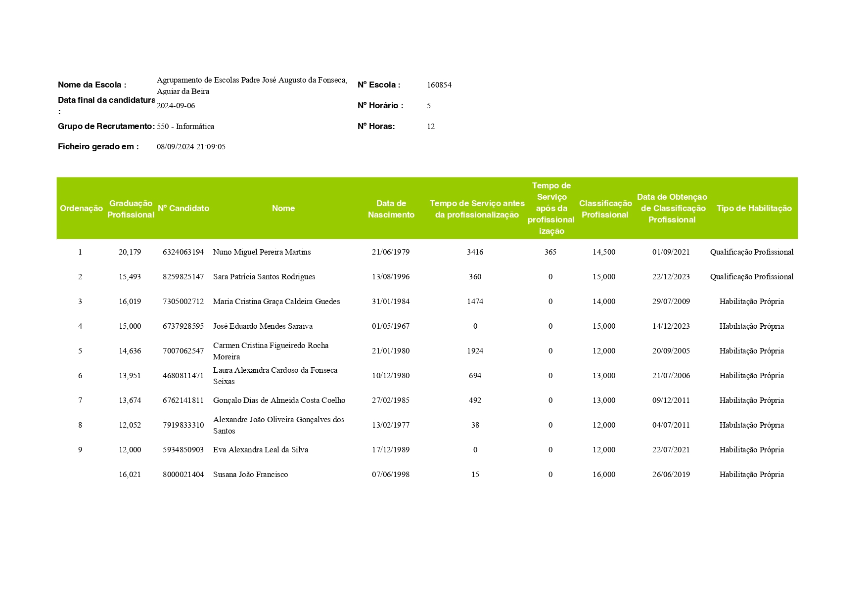Image resolution: width=868 pixels, height=613 pixels.
Task: Click birth date 17/12/1989
Action: point(391,450)
